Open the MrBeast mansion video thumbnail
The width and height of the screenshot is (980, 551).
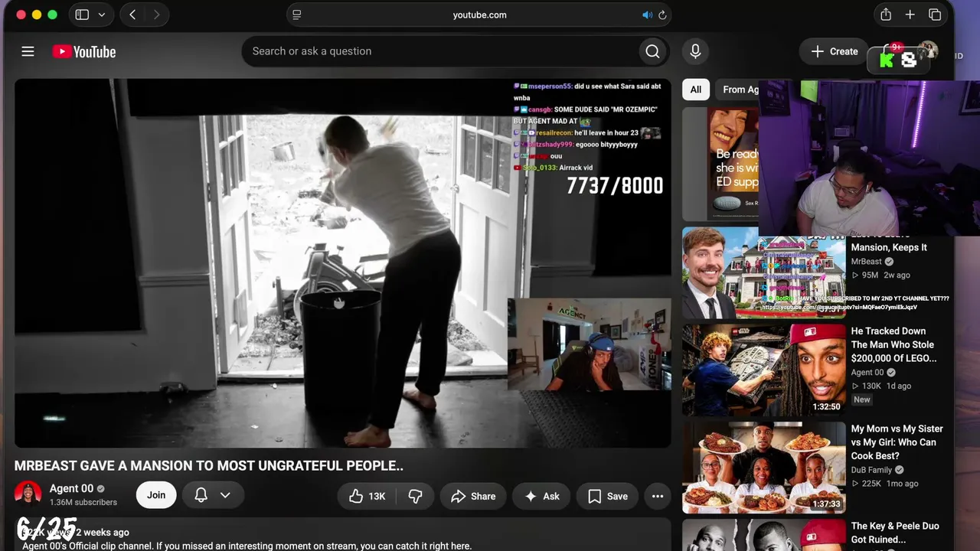point(764,273)
